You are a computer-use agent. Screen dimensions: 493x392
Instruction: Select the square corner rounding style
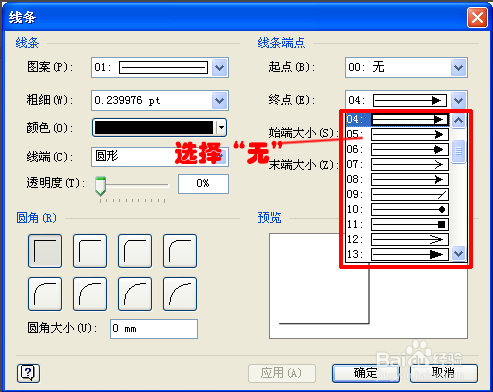coord(45,251)
